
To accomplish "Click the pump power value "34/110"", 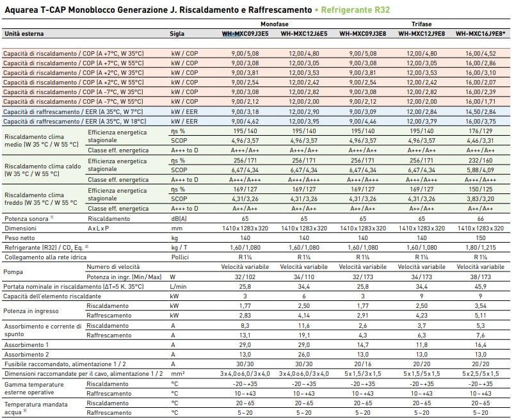I will pyautogui.click(x=304, y=277).
